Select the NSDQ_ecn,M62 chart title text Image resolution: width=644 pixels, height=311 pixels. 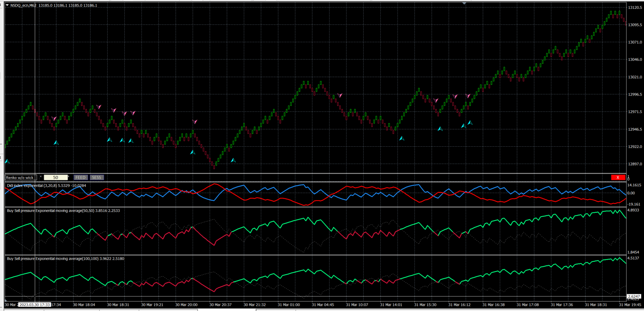(23, 6)
